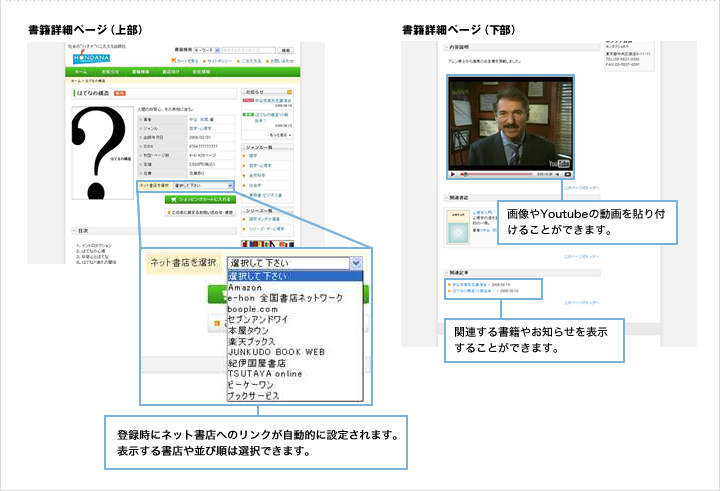Click the YouTube logo on the video
The width and height of the screenshot is (720, 491).
[559, 164]
